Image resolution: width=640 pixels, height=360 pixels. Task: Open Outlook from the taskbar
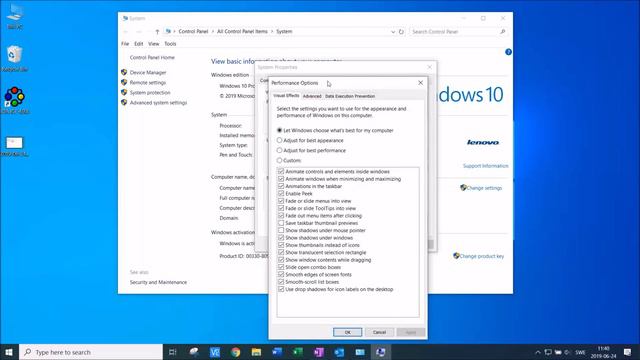coord(339,352)
